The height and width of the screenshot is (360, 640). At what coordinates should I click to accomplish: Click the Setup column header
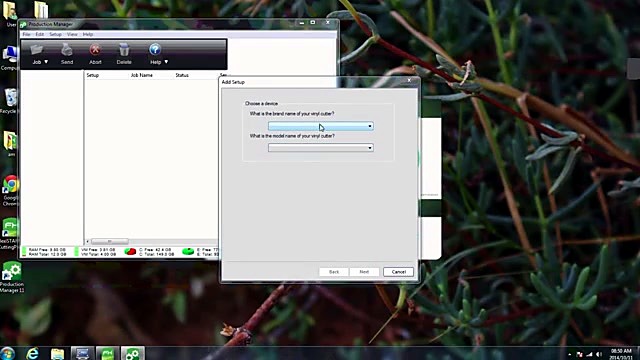93,75
